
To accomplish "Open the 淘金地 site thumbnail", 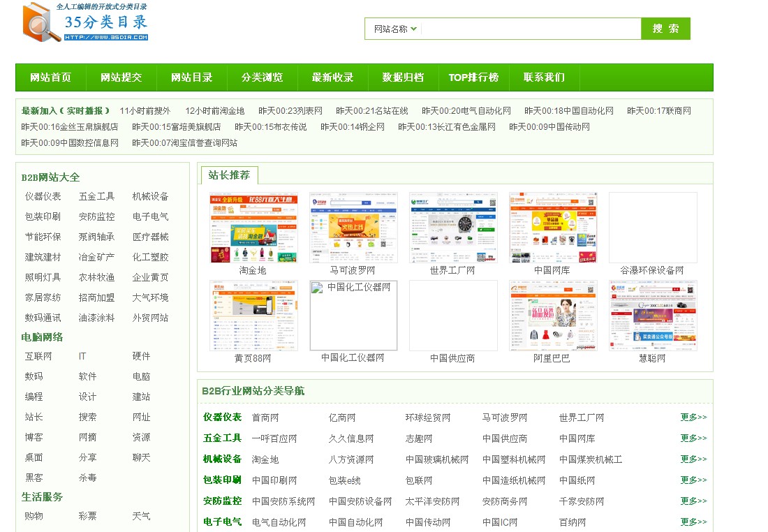I will (253, 228).
